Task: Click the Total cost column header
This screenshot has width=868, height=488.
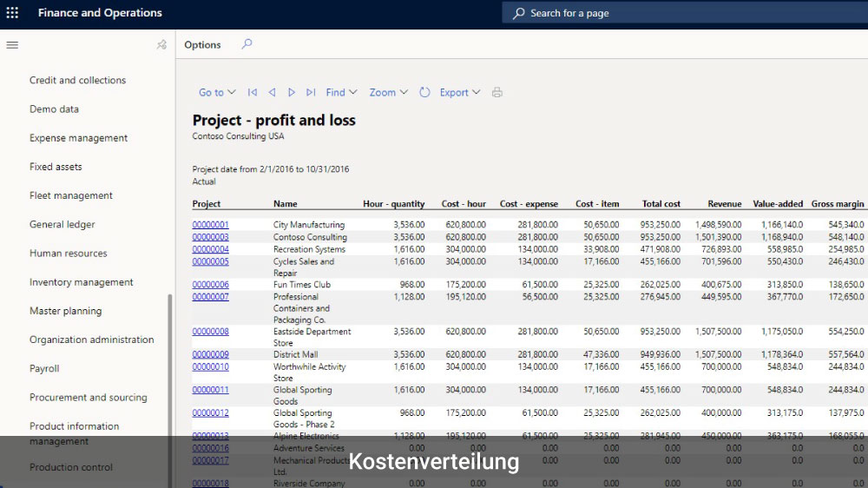Action: tap(661, 204)
